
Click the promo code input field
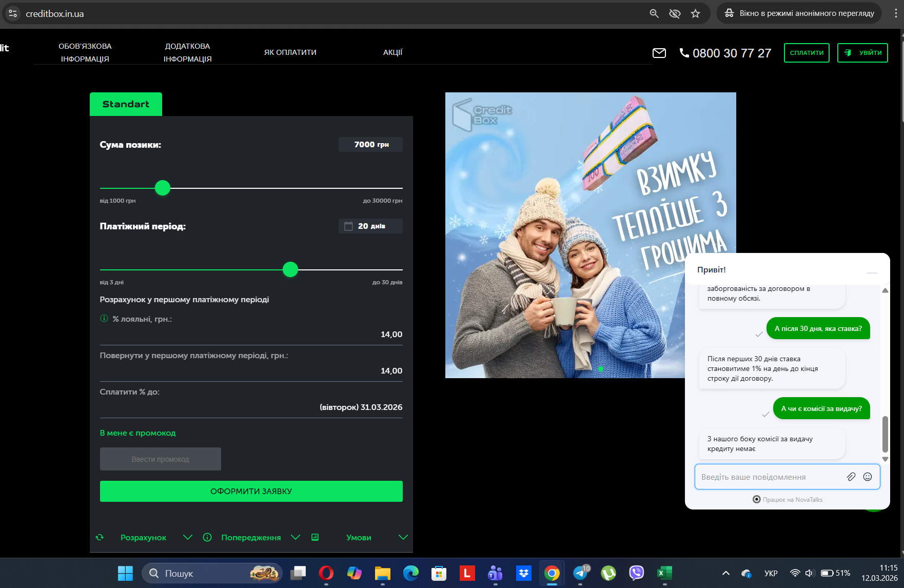(161, 459)
